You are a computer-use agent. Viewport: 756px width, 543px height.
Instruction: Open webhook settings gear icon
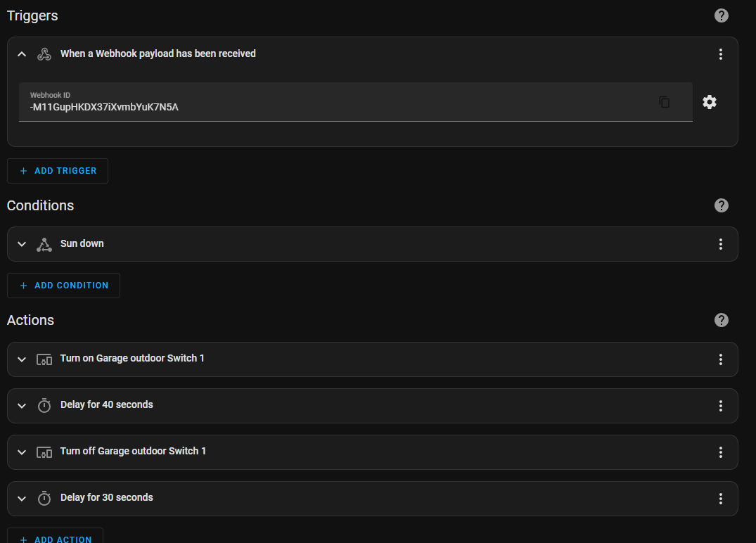click(x=710, y=102)
